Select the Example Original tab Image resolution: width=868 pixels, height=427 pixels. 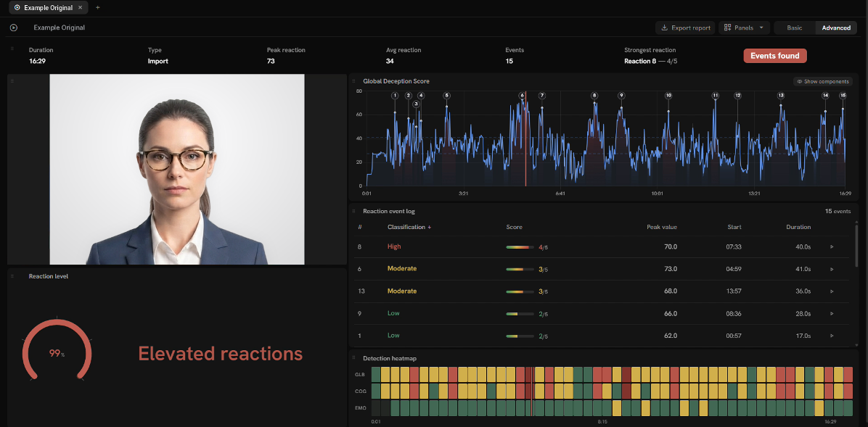pyautogui.click(x=48, y=8)
